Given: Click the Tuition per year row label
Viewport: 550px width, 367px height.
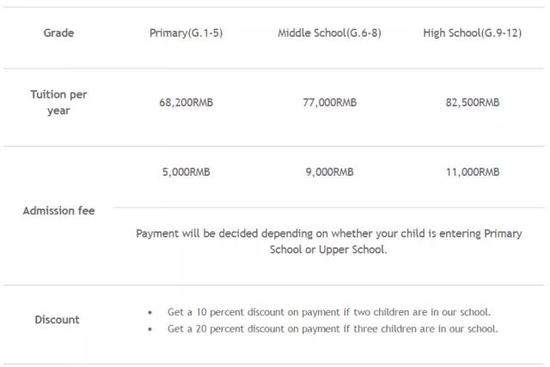Looking at the screenshot, I should 59,102.
